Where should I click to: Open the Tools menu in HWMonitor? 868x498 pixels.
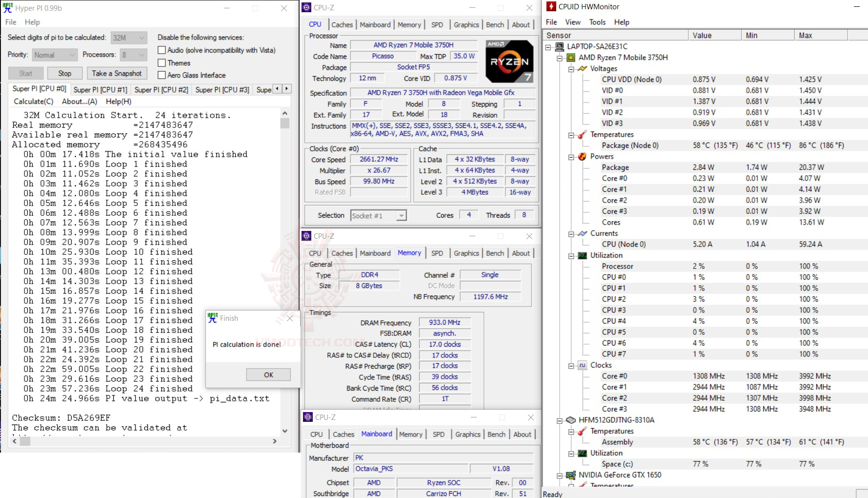(597, 22)
